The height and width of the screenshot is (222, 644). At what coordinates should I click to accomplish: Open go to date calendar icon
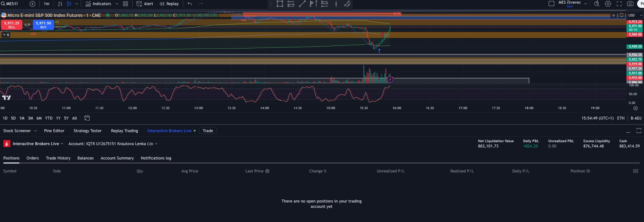87,118
